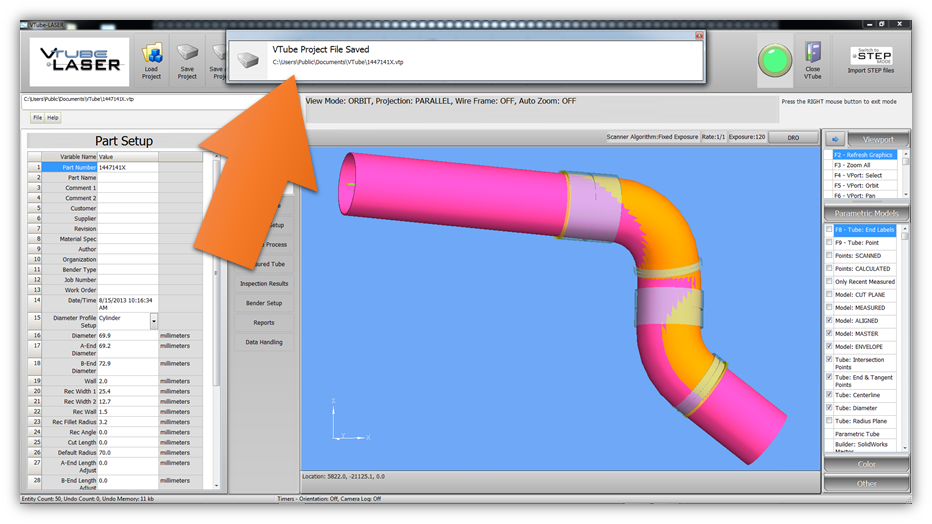Screen dimensions: 932x524
Task: Open the File menu
Action: 37,118
